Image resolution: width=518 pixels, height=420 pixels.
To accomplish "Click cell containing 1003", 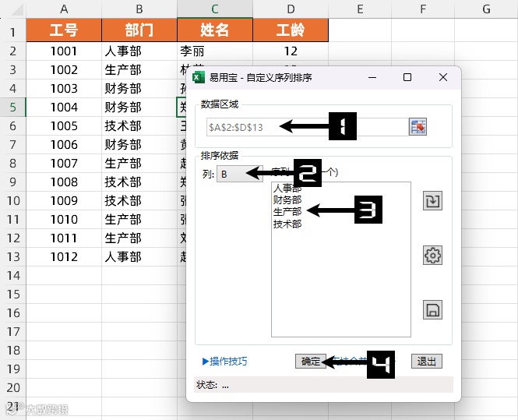I will tap(64, 89).
